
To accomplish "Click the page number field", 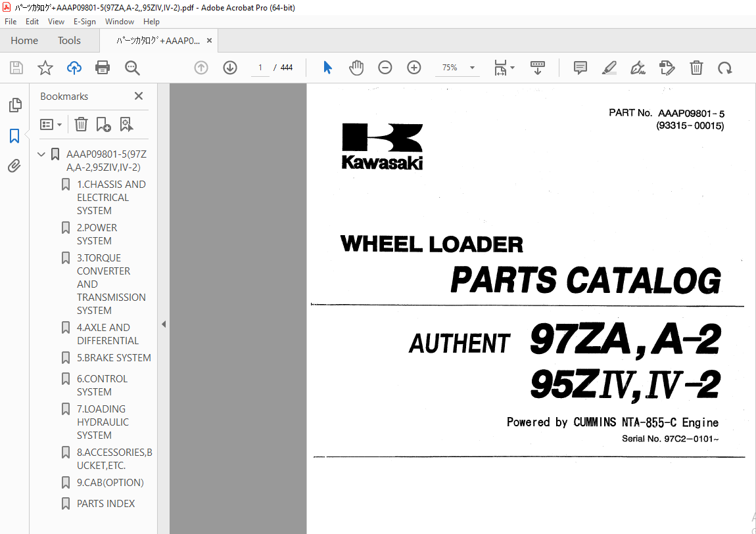I will tap(260, 68).
